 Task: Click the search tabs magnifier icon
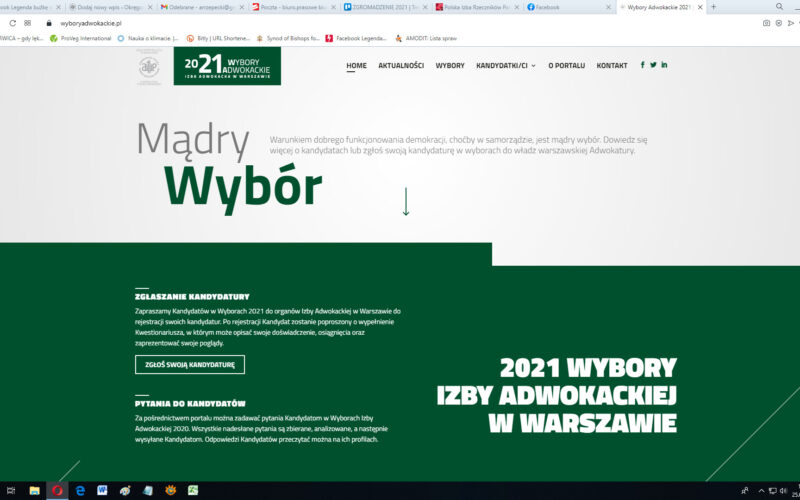tap(780, 7)
